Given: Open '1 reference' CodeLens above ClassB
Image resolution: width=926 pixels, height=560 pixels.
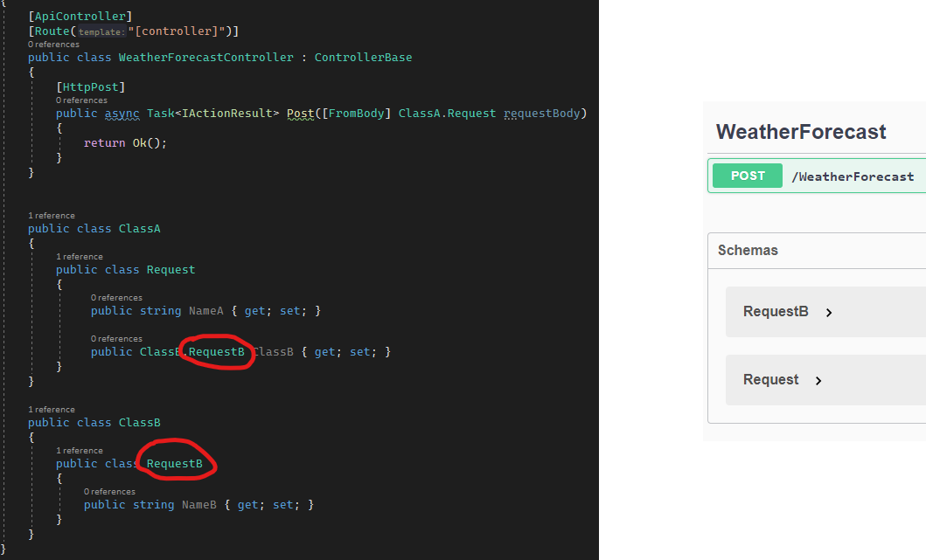Looking at the screenshot, I should click(x=52, y=410).
